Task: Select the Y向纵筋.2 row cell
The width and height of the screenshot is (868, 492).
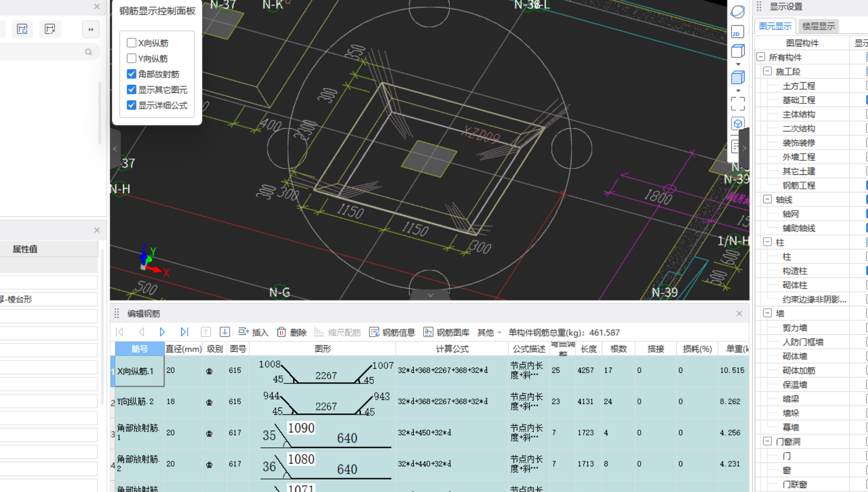Action: pyautogui.click(x=139, y=402)
